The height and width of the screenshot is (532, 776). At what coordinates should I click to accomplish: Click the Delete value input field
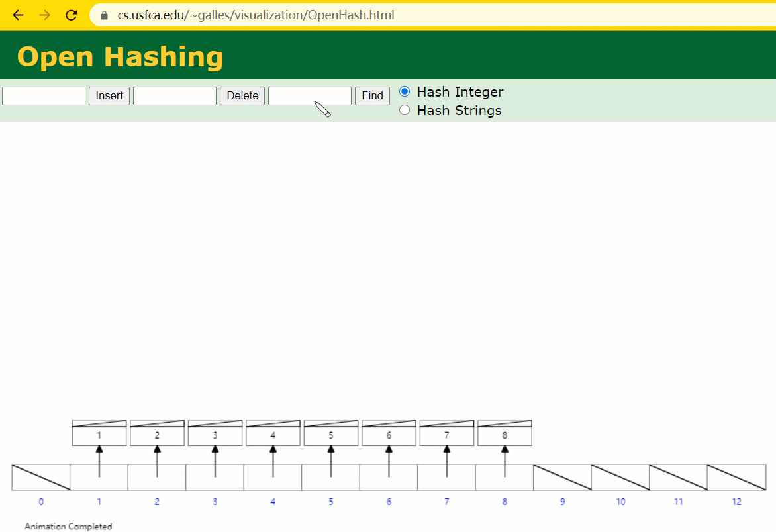coord(175,96)
